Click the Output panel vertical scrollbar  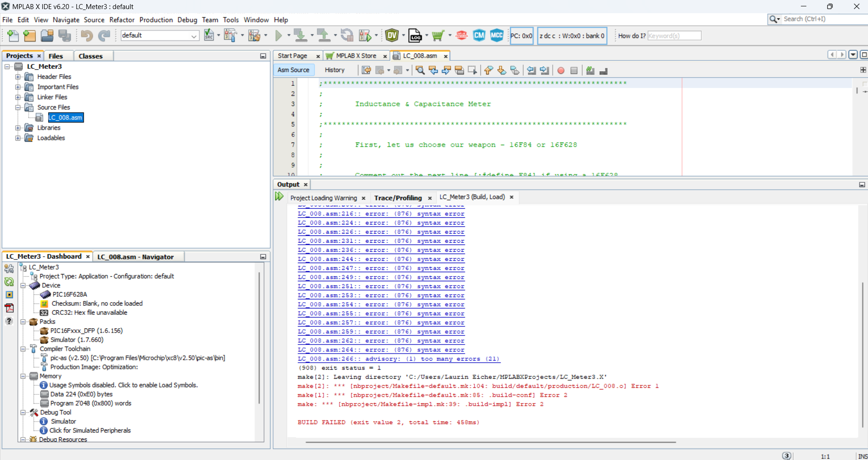(x=863, y=354)
